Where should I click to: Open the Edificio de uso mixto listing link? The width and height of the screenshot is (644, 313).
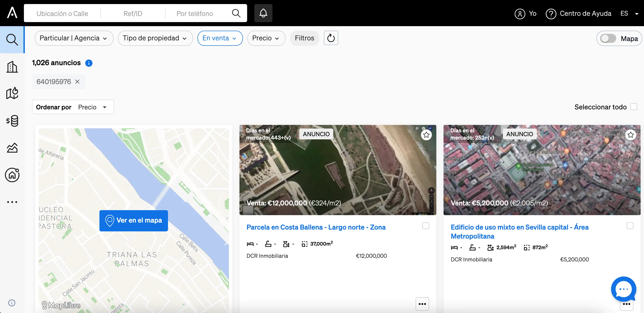click(x=519, y=232)
